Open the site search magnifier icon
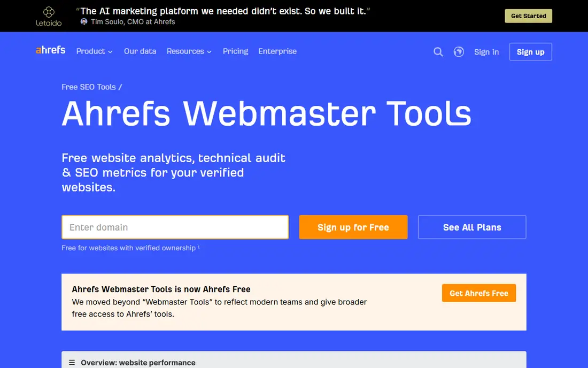This screenshot has width=588, height=368. (x=438, y=52)
